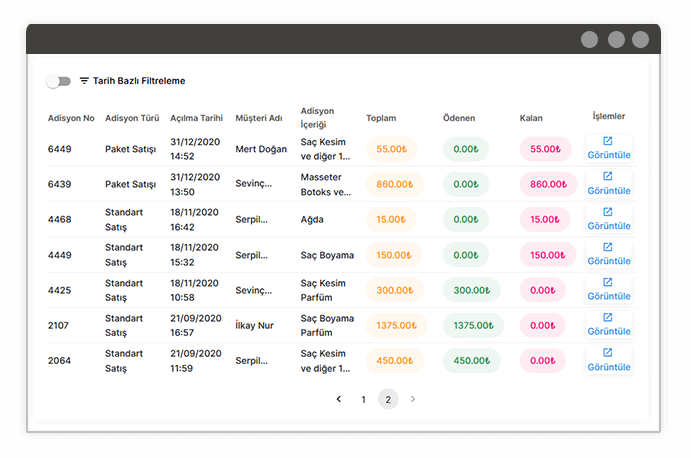
Task: Click the Açılma Tarihi column header
Action: click(x=197, y=118)
